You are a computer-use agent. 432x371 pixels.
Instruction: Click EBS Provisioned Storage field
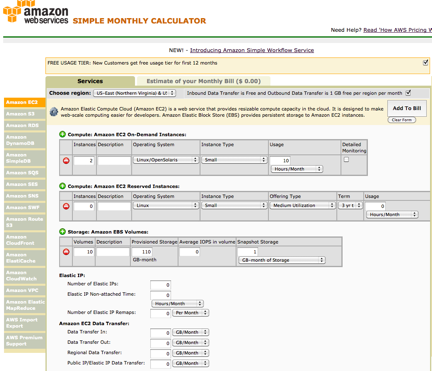pyautogui.click(x=142, y=252)
